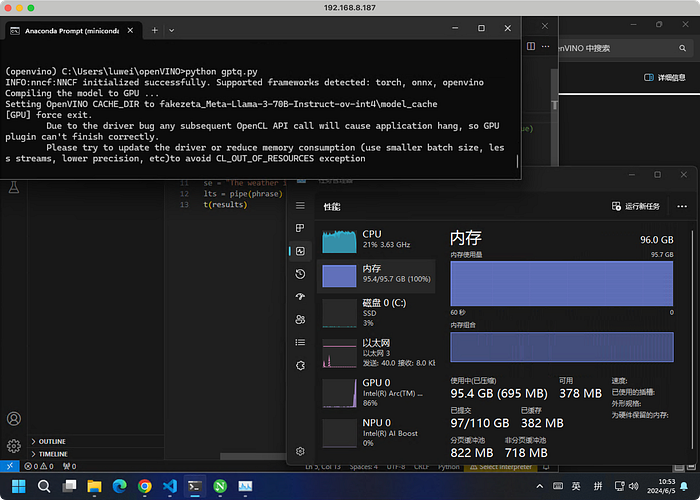Switch to Task Manager on taskbar

tap(245, 486)
